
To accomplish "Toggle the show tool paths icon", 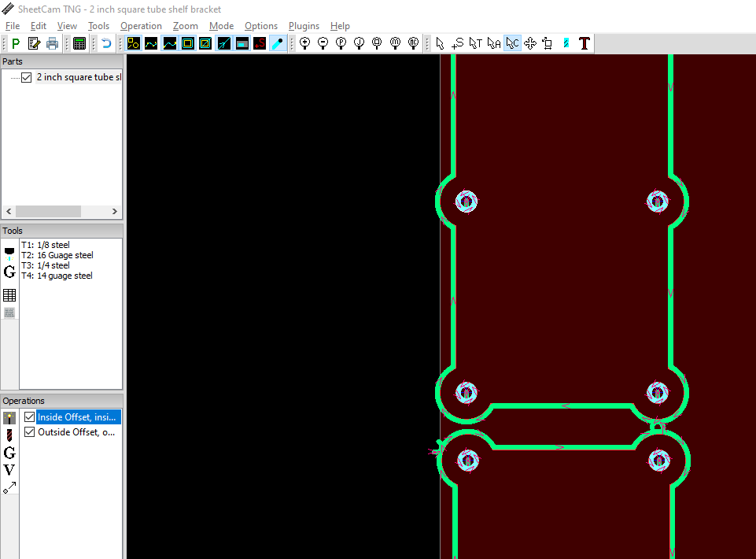I will click(170, 43).
